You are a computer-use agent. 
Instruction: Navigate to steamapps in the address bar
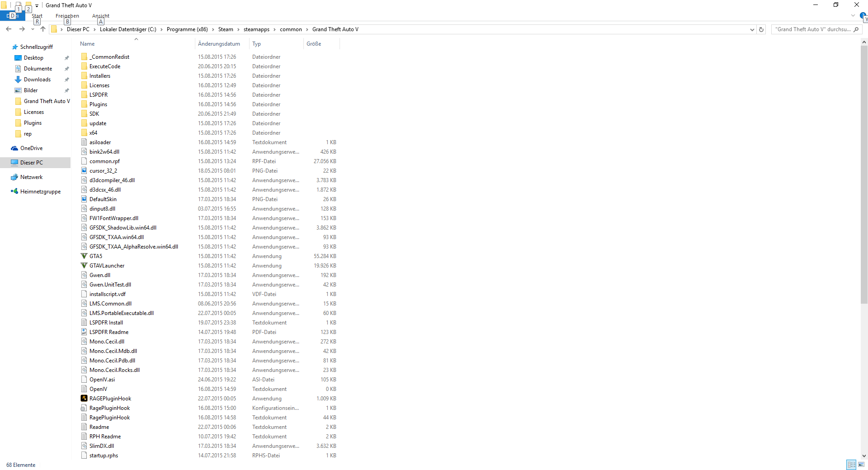coord(256,29)
